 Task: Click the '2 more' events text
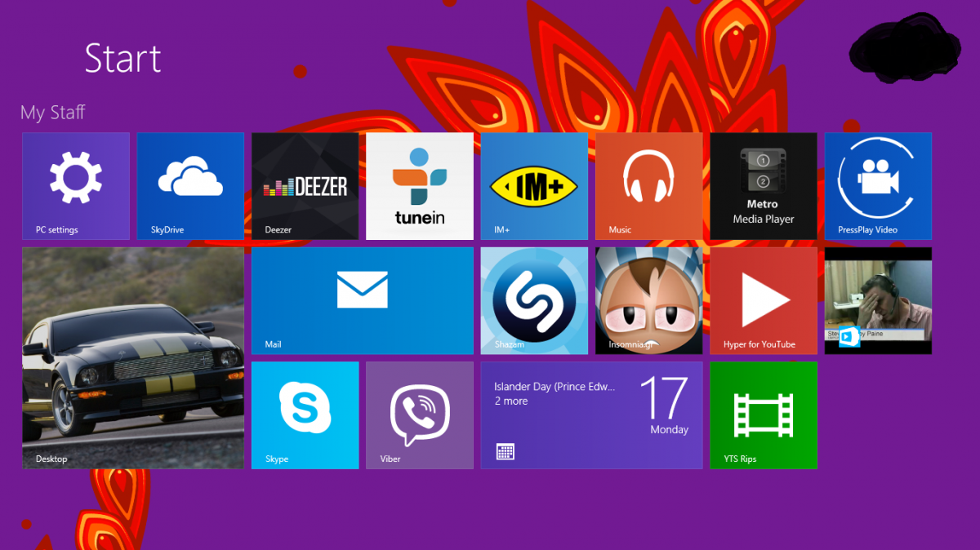(x=511, y=401)
